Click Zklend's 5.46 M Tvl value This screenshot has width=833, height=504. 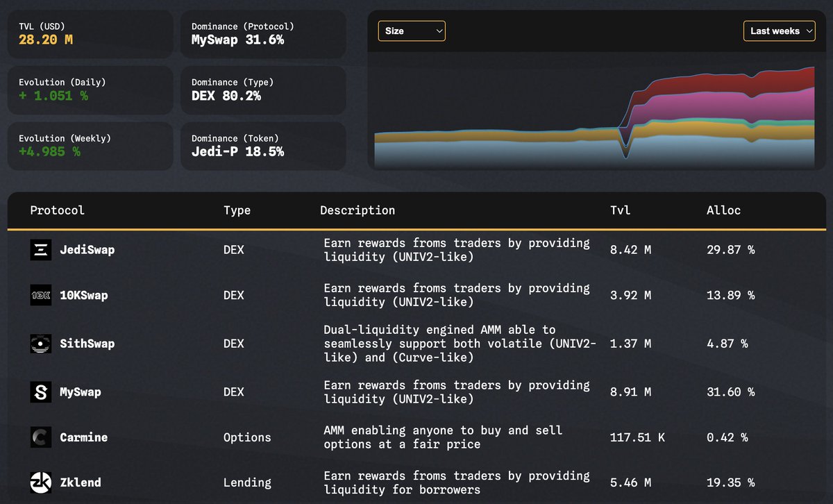[630, 482]
